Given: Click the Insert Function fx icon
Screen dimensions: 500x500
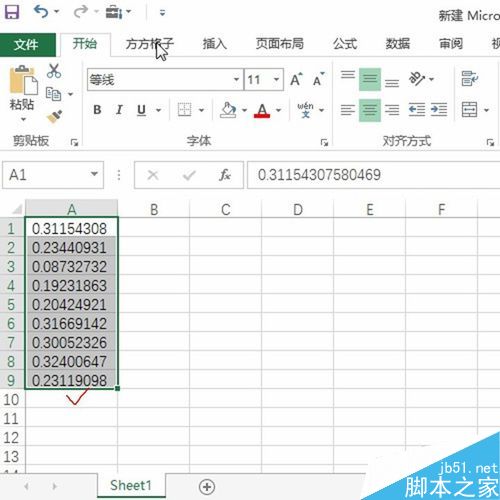Looking at the screenshot, I should point(225,175).
